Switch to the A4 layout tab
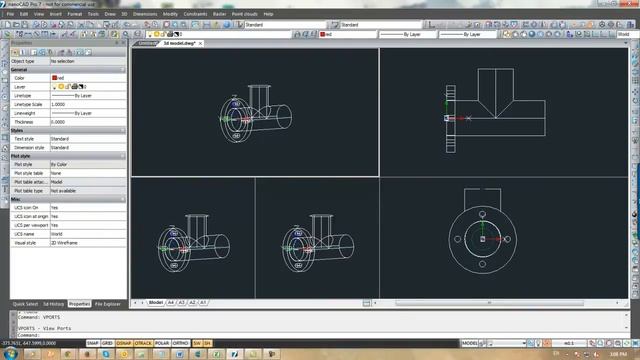The image size is (640, 360). pyautogui.click(x=171, y=303)
